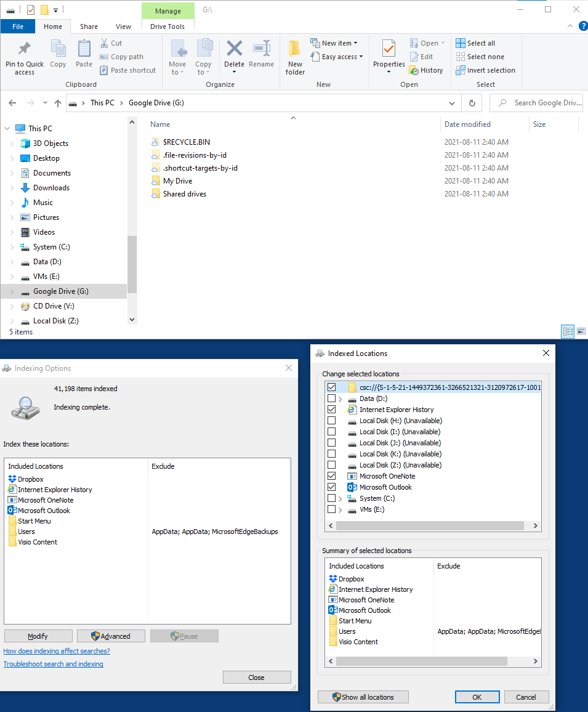
Task: Check the Data (D:) checkbox
Action: (331, 398)
